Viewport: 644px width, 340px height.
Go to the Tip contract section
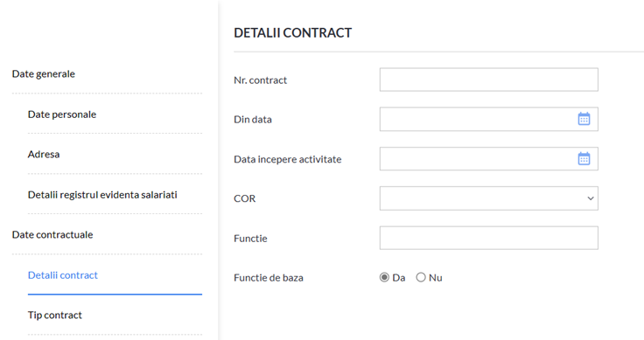pyautogui.click(x=54, y=315)
